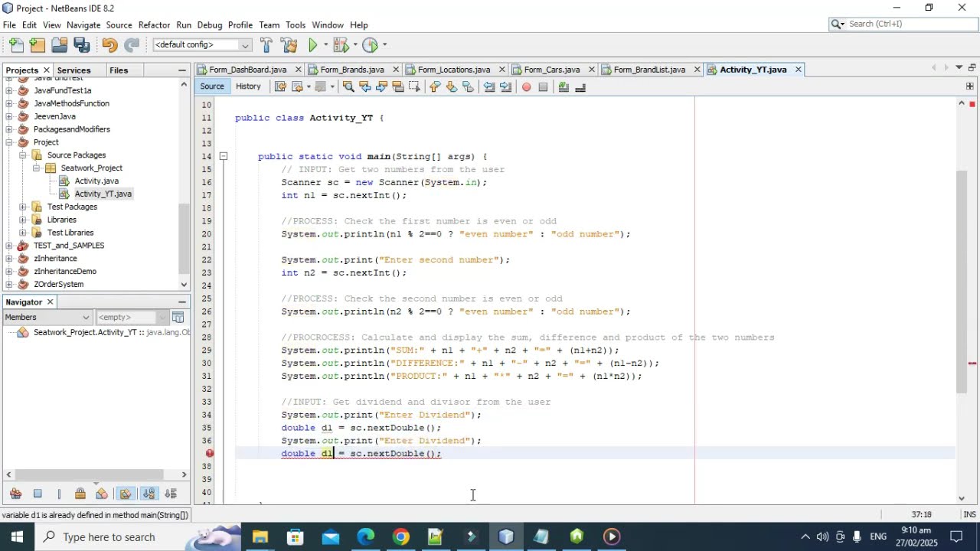
Task: Collapse the Project node in Projects tree
Action: (x=9, y=142)
